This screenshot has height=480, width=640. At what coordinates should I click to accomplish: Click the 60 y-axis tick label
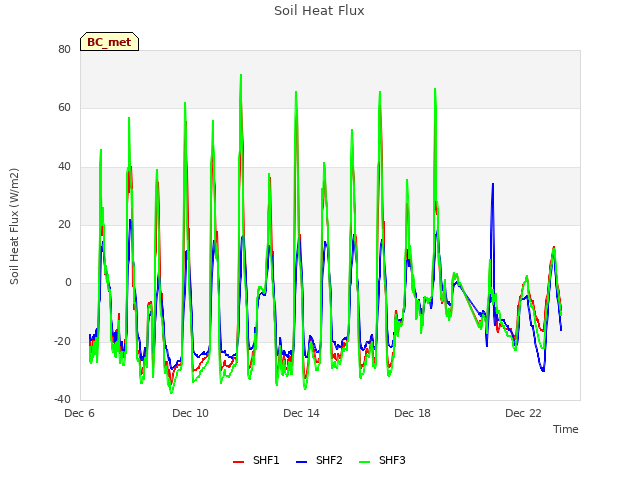(64, 108)
